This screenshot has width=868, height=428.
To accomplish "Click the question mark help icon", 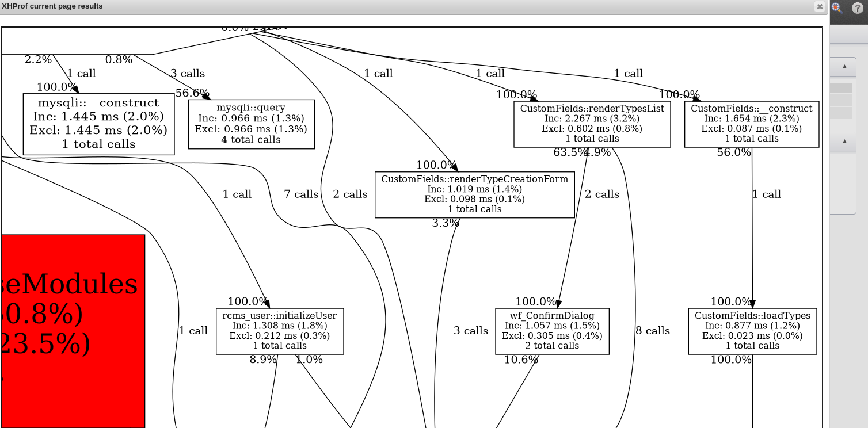I will pos(858,8).
